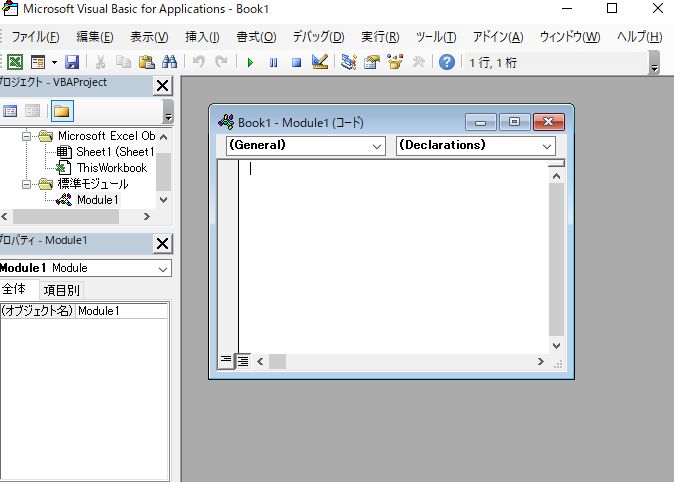The image size is (674, 482).
Task: Open the アドイン(A) menu
Action: 498,37
